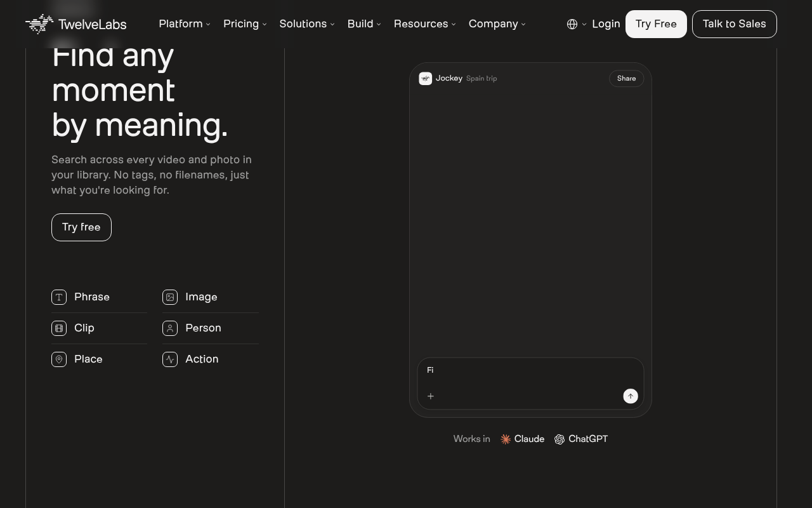This screenshot has width=812, height=508.
Task: Click the Jockey avatar icon in chat header
Action: pyautogui.click(x=426, y=78)
